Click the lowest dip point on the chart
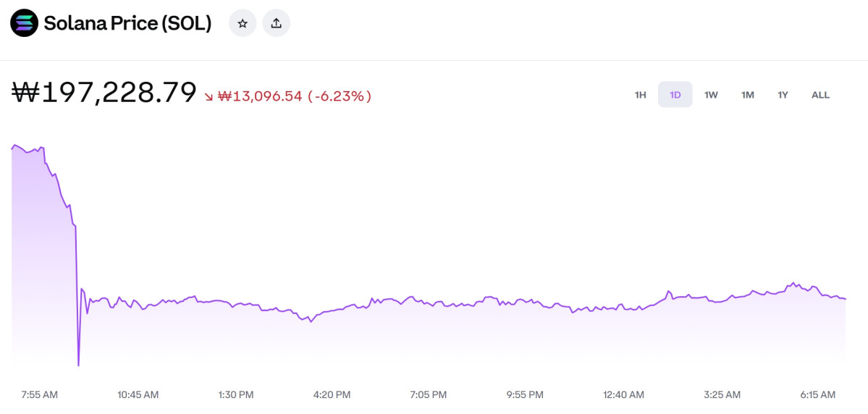 [x=78, y=365]
